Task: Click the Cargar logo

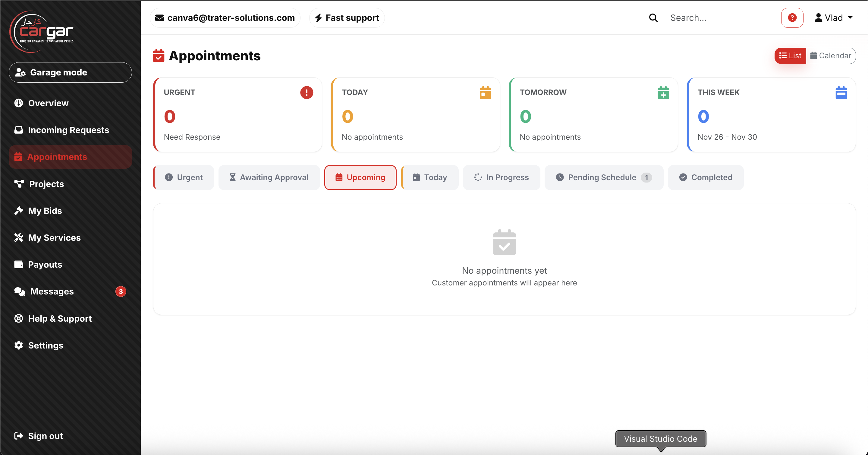Action: tap(42, 31)
